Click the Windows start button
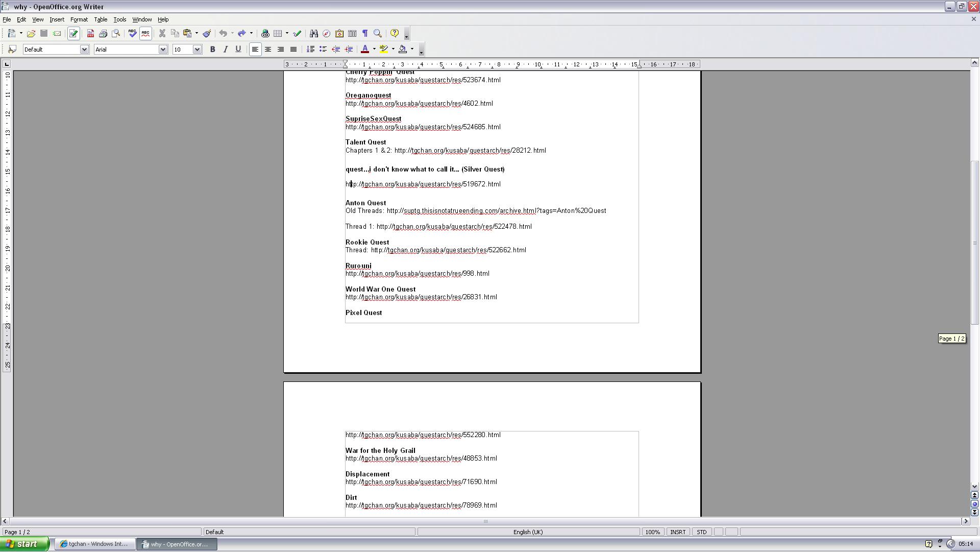This screenshot has height=553, width=980. pos(24,545)
